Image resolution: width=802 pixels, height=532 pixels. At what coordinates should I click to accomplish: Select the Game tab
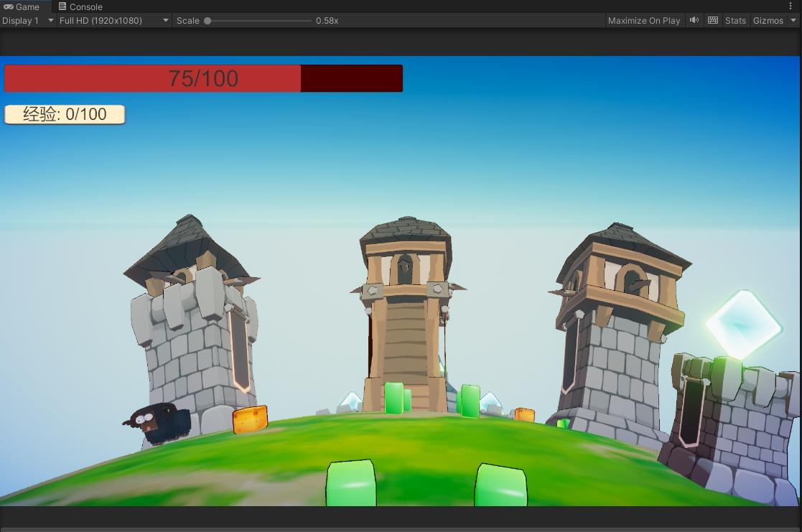[27, 6]
